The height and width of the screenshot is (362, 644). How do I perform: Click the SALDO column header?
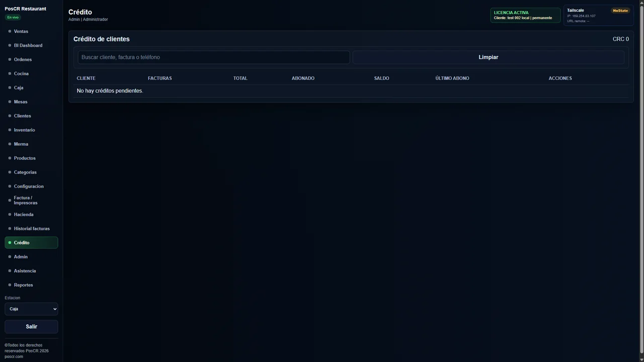[381, 78]
